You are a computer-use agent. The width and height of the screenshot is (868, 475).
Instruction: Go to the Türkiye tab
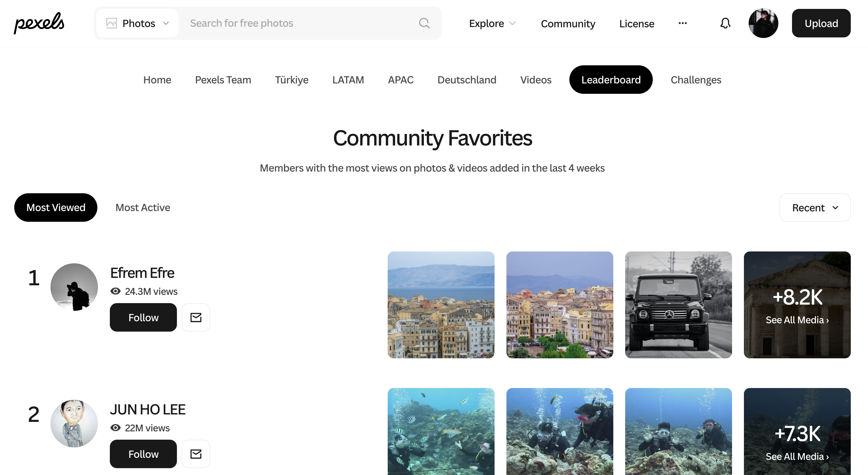coord(292,80)
